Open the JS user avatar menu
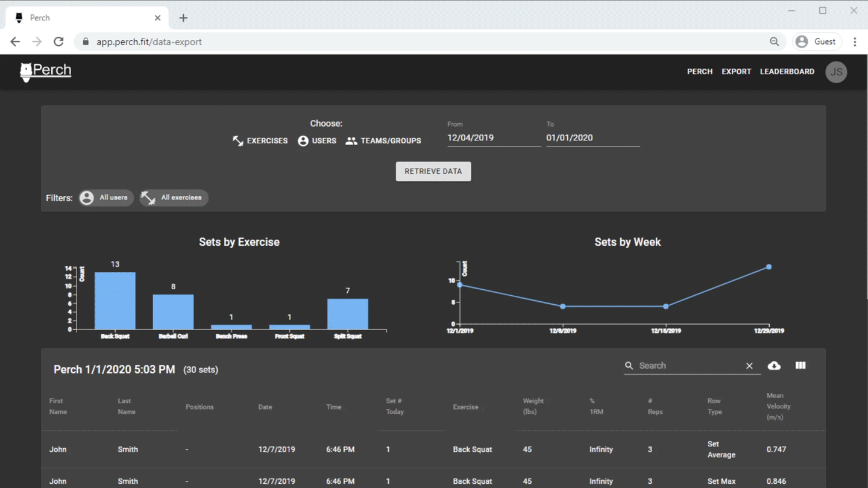 pyautogui.click(x=836, y=72)
